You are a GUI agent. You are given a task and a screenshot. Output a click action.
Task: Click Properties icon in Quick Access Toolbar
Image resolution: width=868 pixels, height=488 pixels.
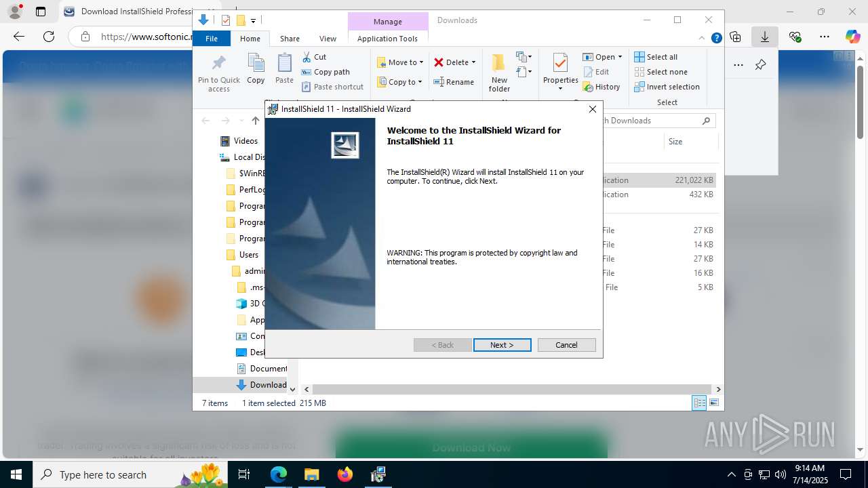pos(226,20)
